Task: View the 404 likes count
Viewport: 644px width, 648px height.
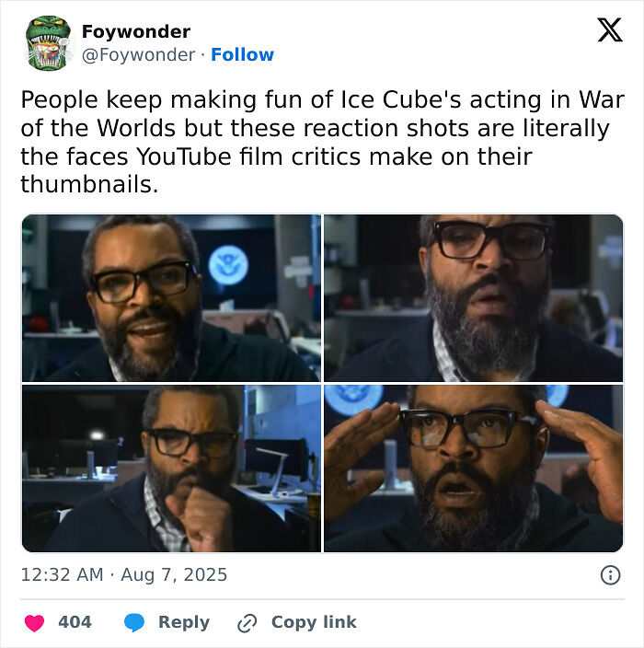Action: 75,622
